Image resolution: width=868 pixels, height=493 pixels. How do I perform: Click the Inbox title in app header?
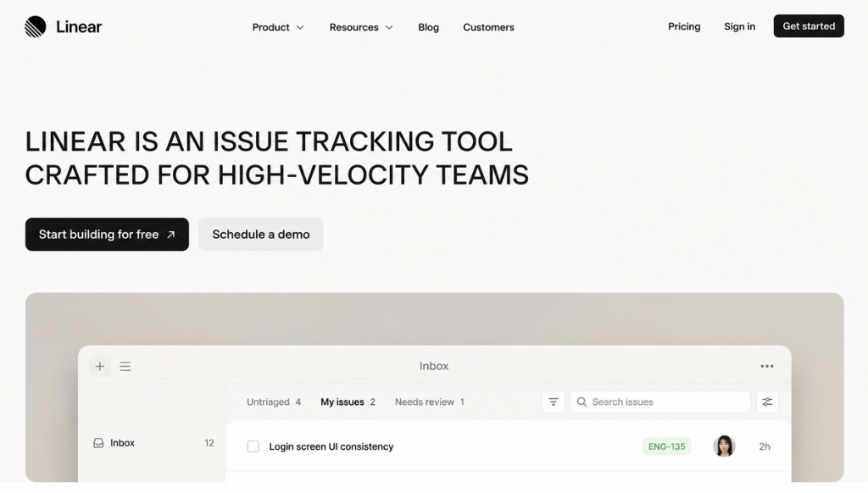[x=434, y=366]
